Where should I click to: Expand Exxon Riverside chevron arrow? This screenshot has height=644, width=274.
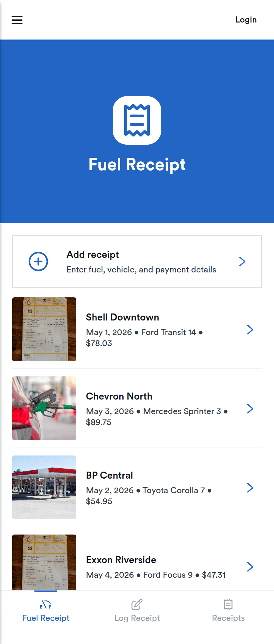tap(250, 567)
